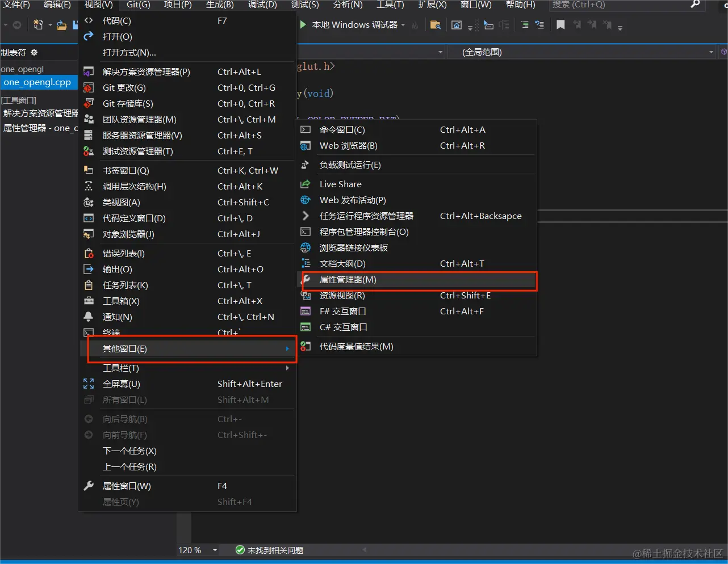The width and height of the screenshot is (728, 564).
Task: Open debugger target dropdown arrow
Action: tap(403, 25)
